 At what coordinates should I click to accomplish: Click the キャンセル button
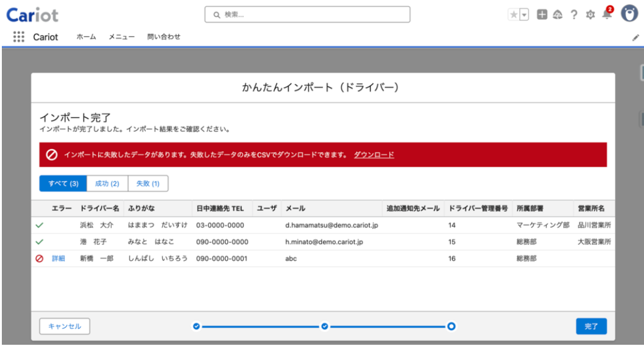(x=64, y=326)
